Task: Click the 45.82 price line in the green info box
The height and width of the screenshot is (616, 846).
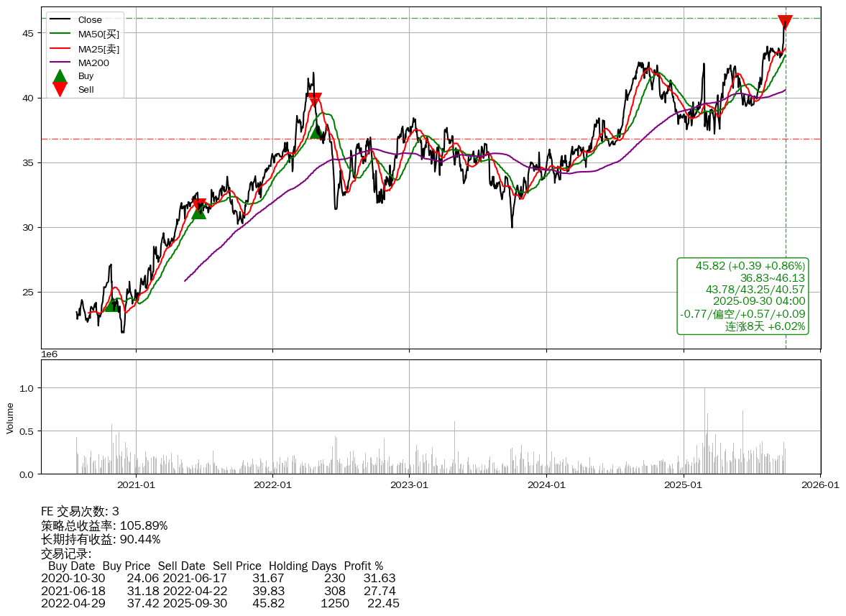Action: [x=750, y=266]
